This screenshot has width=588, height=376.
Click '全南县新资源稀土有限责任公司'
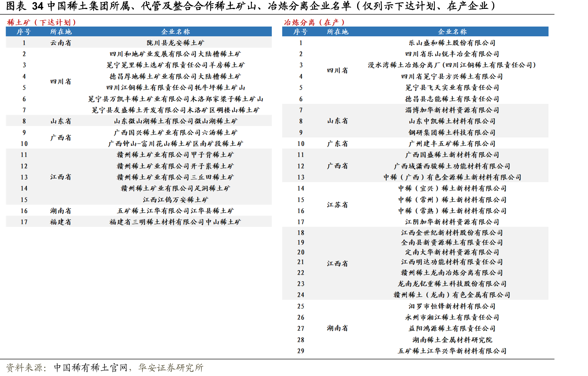(452, 242)
